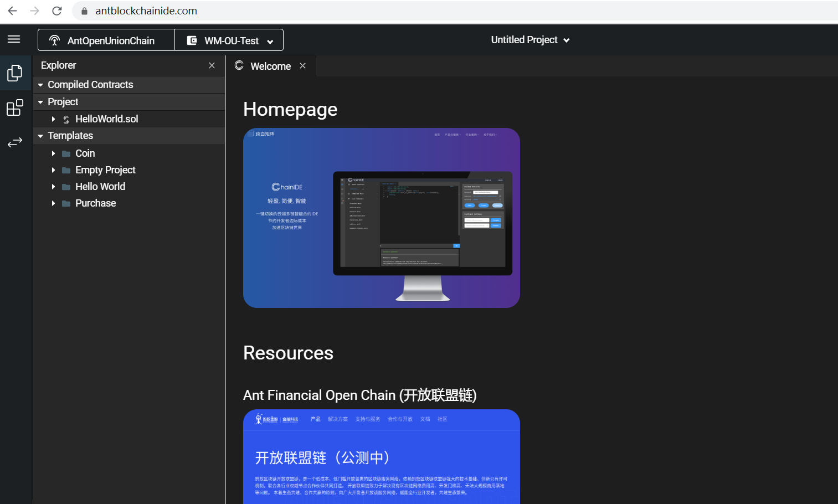Viewport: 838px width, 504px height.
Task: Close the Welcome tab
Action: (302, 65)
